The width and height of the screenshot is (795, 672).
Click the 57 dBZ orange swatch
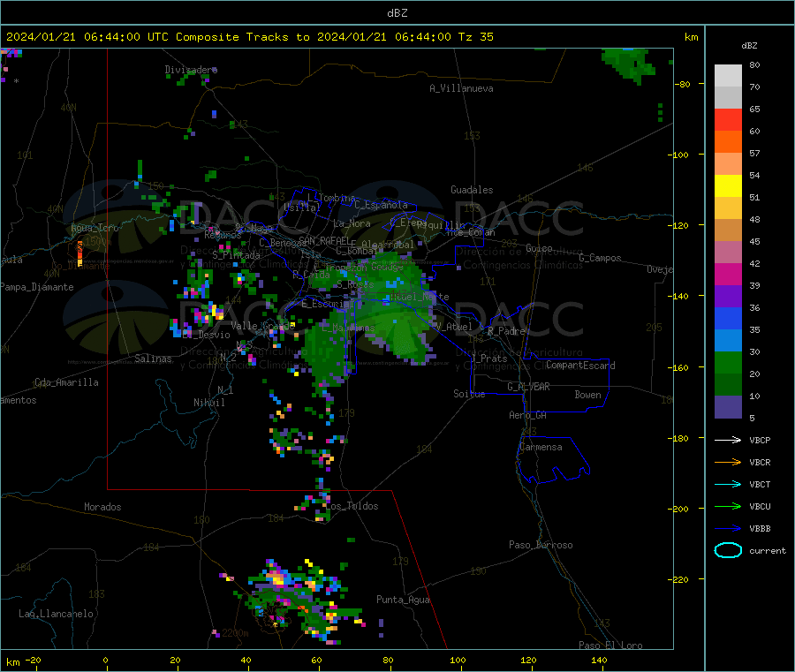tap(728, 142)
